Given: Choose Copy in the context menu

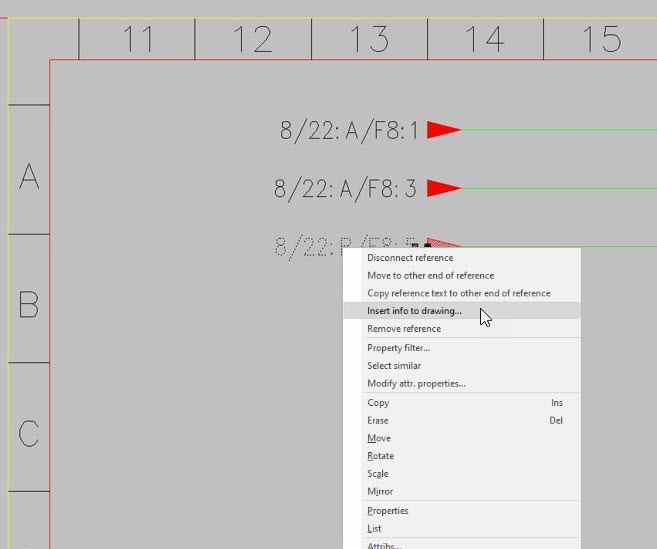Looking at the screenshot, I should pos(378,403).
